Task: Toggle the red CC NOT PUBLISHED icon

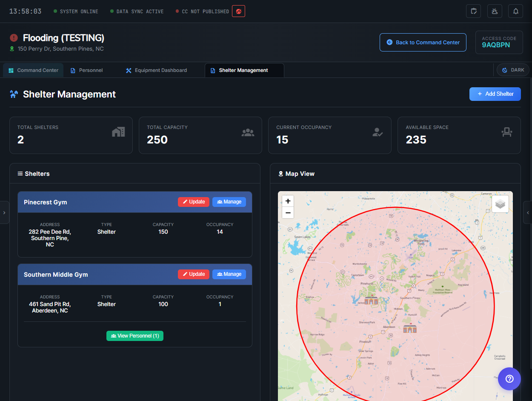Action: pos(238,11)
